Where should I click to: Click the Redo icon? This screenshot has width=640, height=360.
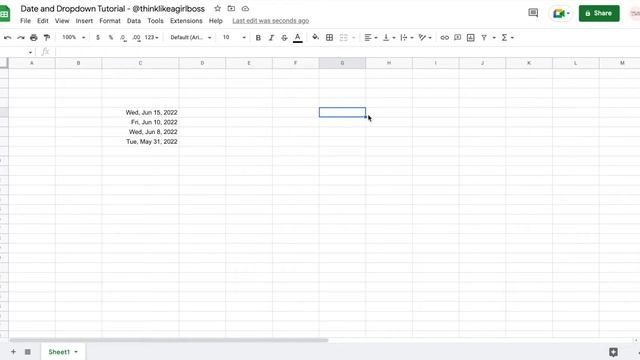click(x=21, y=38)
